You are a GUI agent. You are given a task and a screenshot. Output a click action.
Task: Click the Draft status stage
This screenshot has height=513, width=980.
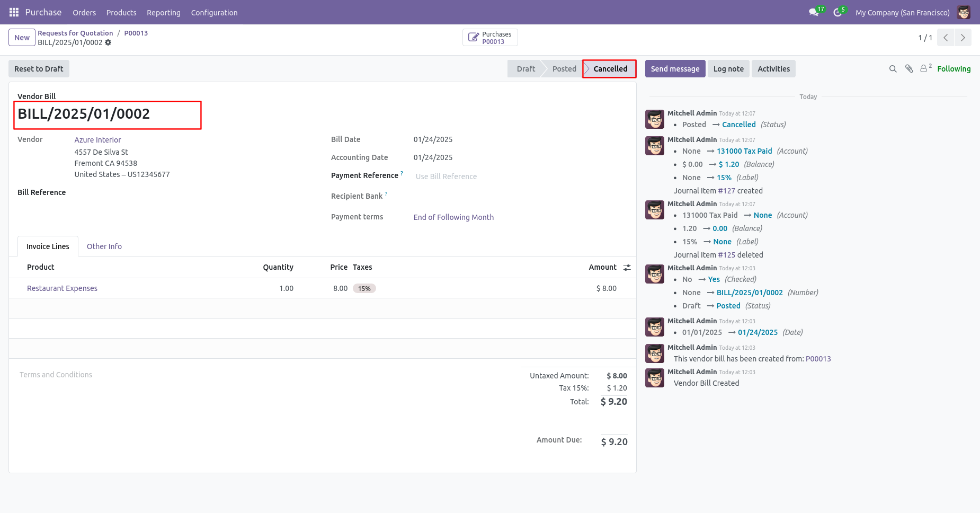pos(525,69)
